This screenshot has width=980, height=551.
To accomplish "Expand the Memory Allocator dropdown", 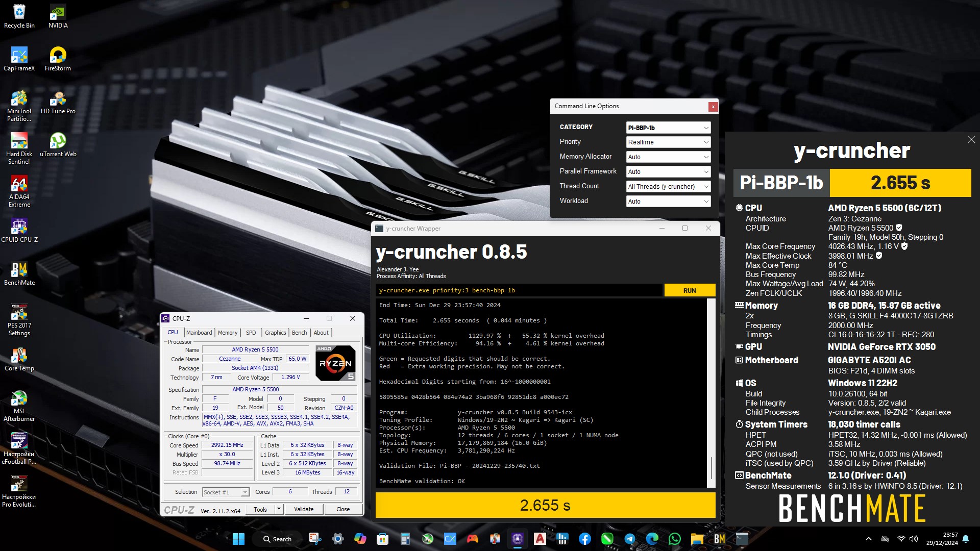I will 668,157.
